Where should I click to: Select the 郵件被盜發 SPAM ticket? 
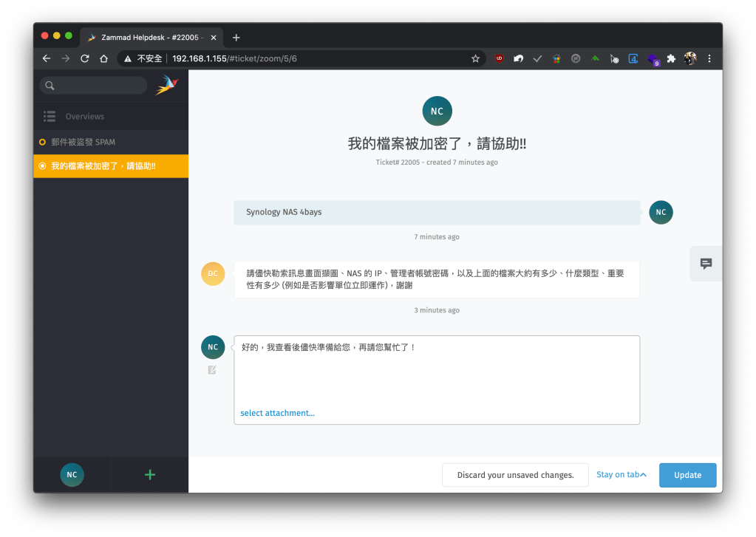click(83, 142)
